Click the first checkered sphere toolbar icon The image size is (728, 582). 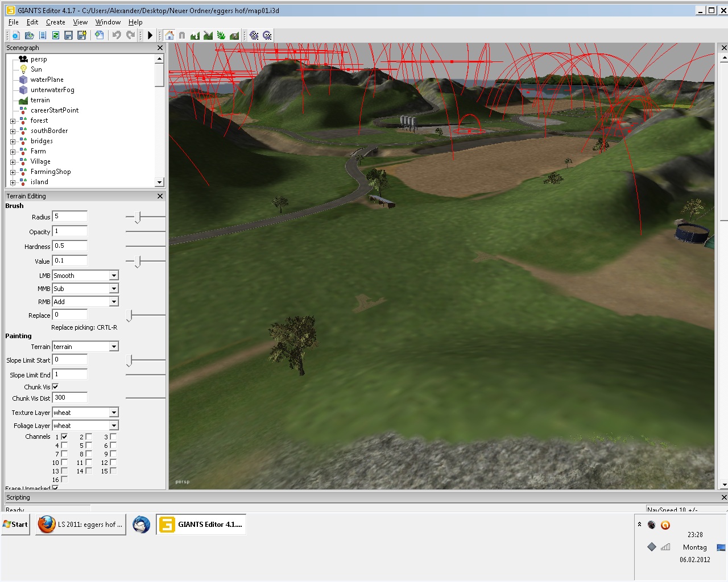(254, 35)
